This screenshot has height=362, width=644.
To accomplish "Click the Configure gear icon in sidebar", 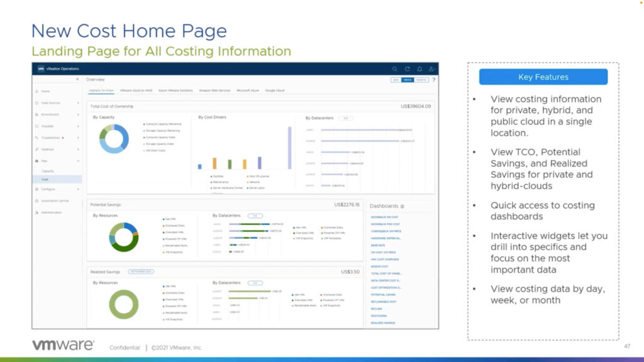I will pyautogui.click(x=37, y=189).
